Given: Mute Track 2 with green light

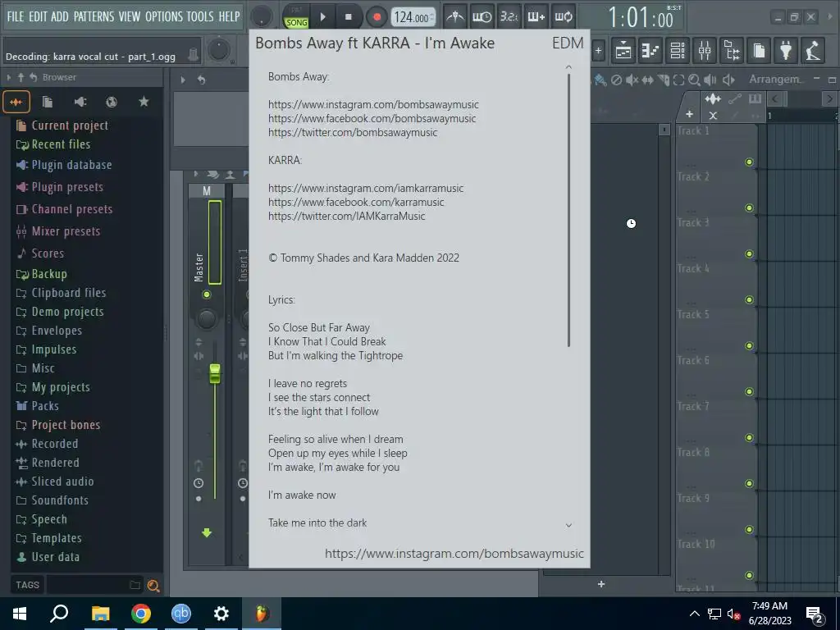Looking at the screenshot, I should (750, 208).
